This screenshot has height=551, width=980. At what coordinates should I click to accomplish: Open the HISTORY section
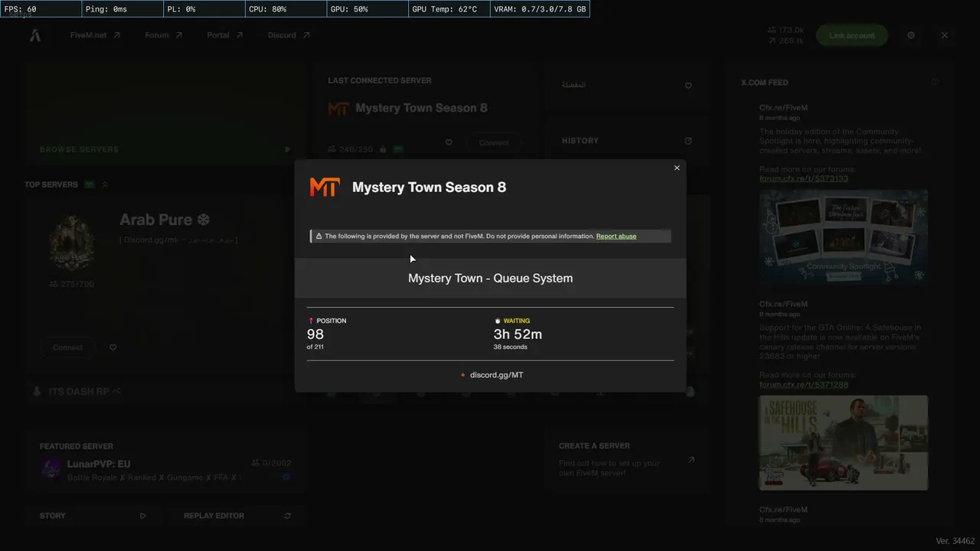pos(628,141)
